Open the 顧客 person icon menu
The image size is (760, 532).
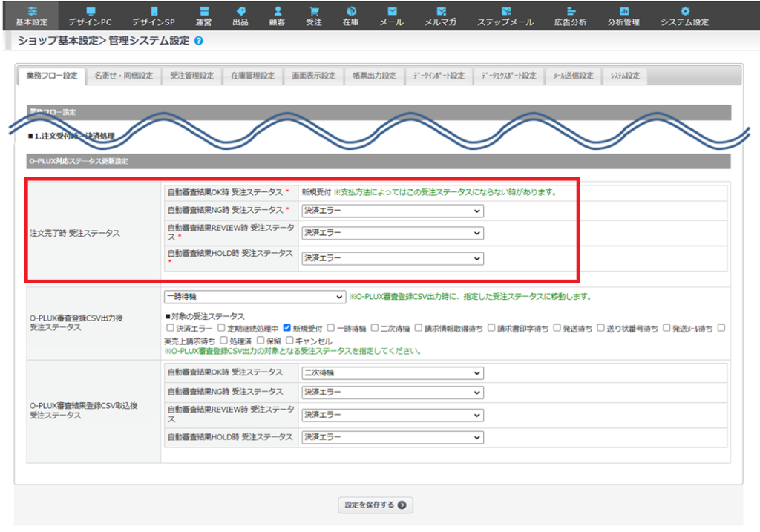tap(278, 11)
